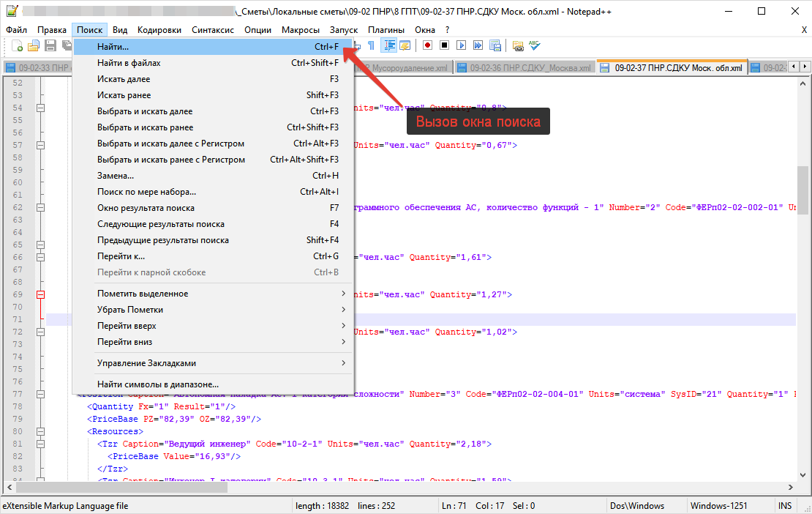Click the Open file folder icon
Screen dimensions: 812x514
[34, 45]
